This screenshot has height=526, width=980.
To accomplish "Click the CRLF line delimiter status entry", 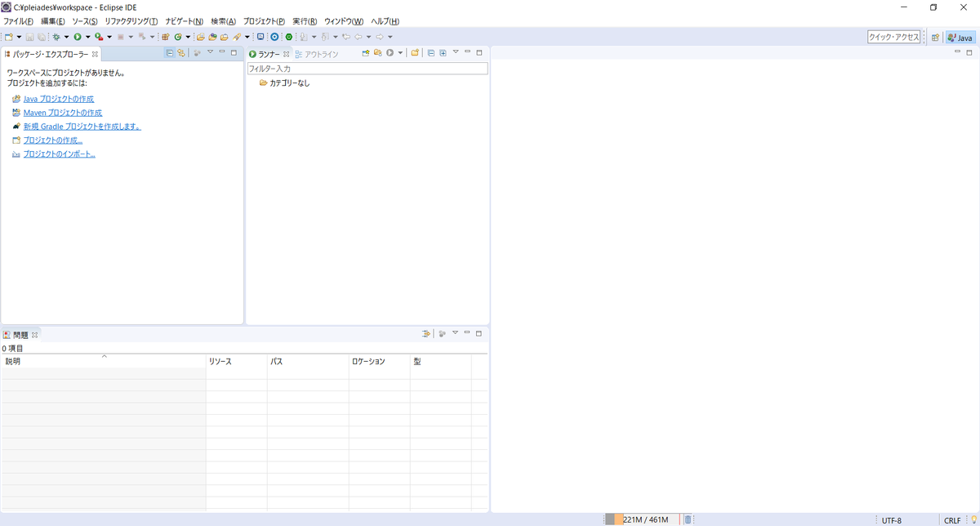I will (x=952, y=520).
